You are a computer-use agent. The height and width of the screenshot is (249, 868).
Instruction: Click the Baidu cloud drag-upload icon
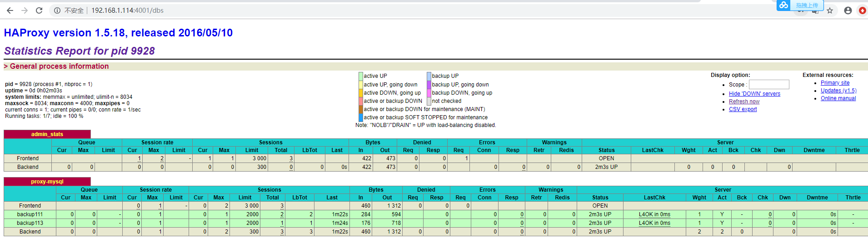click(783, 5)
